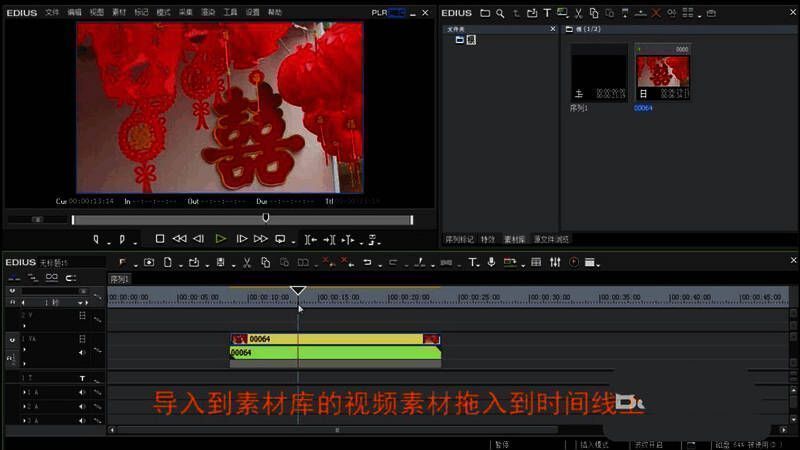Expand the 1 A track triangle
800x450 pixels.
(x=24, y=392)
